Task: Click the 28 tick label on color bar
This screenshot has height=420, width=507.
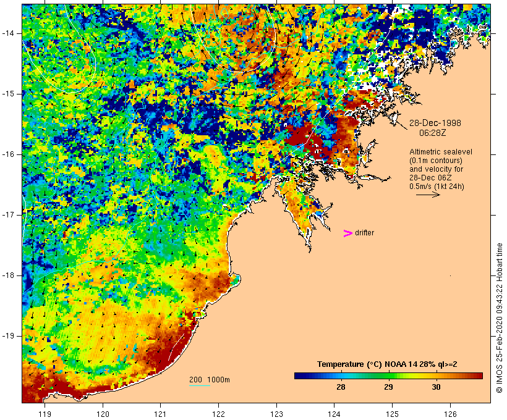Action: tap(341, 387)
